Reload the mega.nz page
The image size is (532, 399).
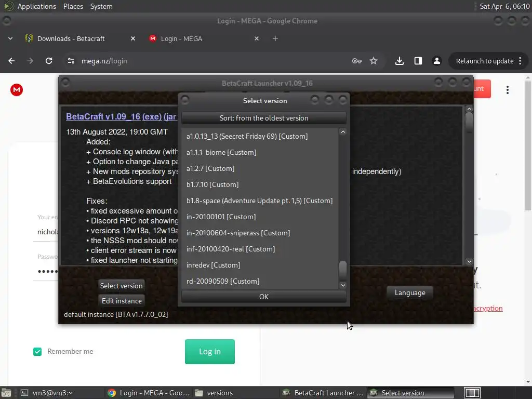(x=49, y=61)
